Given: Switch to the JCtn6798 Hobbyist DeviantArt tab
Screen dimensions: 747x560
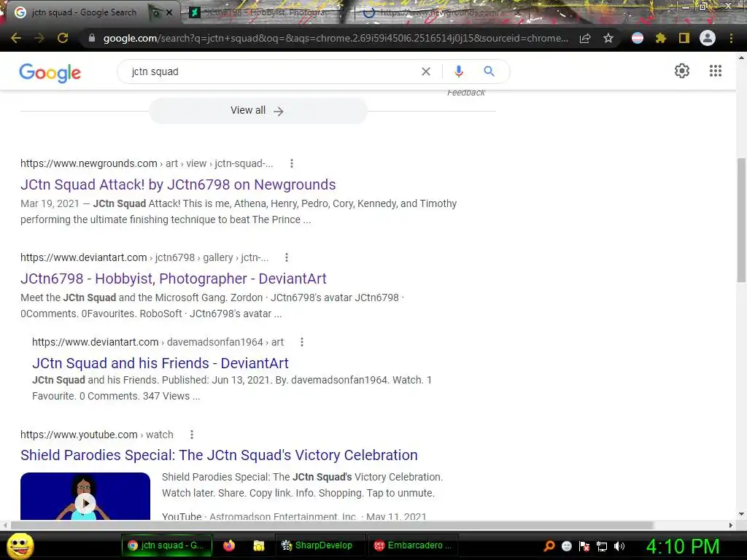Looking at the screenshot, I should tap(267, 13).
